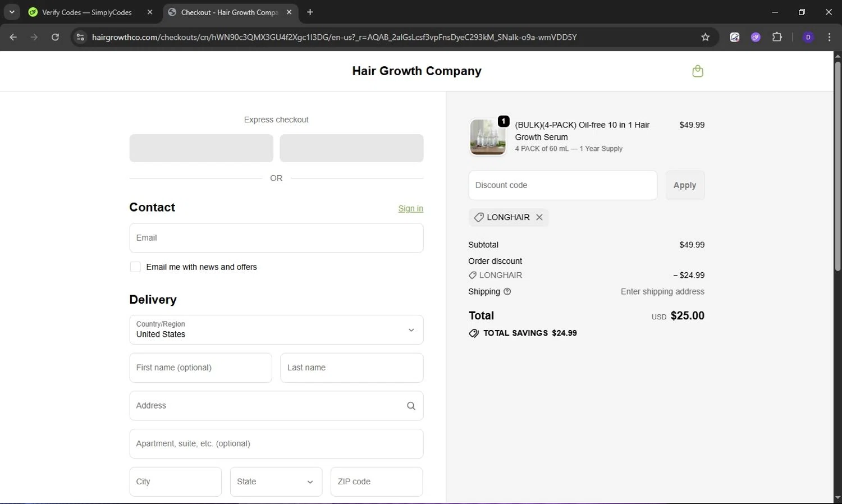
Task: Click the shipping help question mark icon
Action: coord(507,292)
